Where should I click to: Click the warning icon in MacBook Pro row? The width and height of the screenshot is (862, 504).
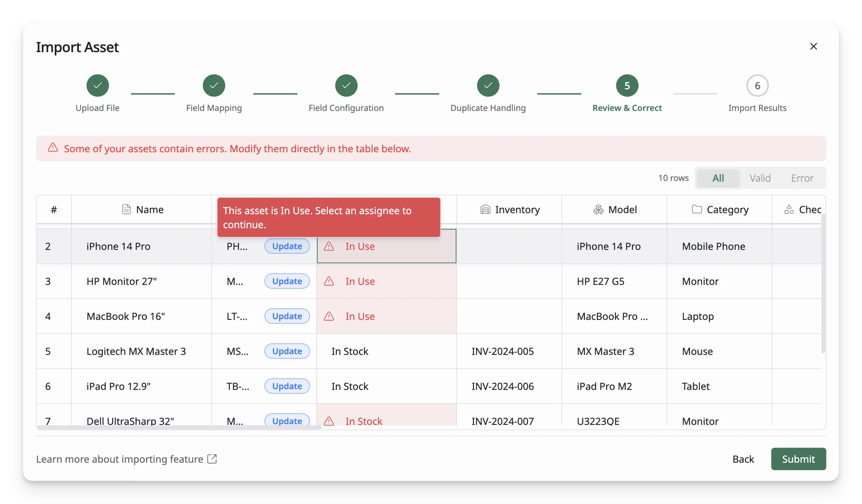329,316
